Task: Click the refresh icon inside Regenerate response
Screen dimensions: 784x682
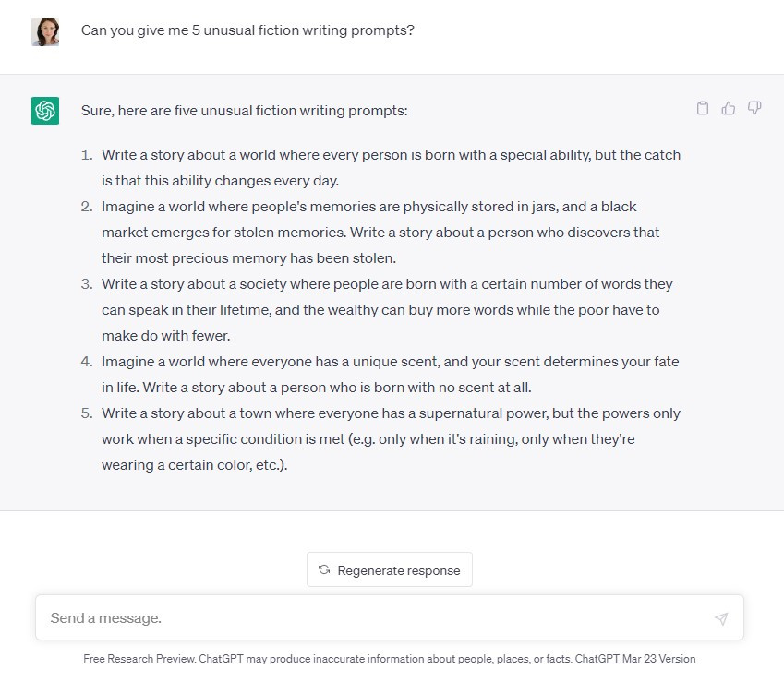Action: [x=324, y=569]
